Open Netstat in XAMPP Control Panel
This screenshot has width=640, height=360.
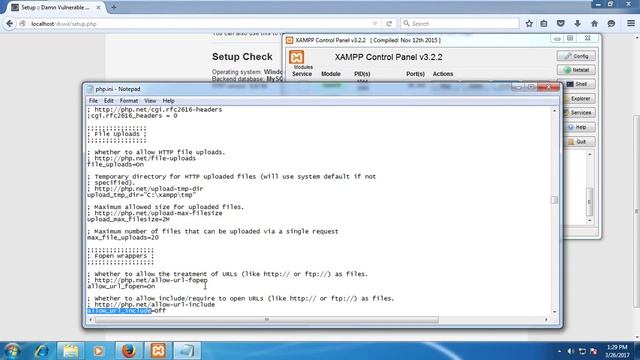pos(576,70)
